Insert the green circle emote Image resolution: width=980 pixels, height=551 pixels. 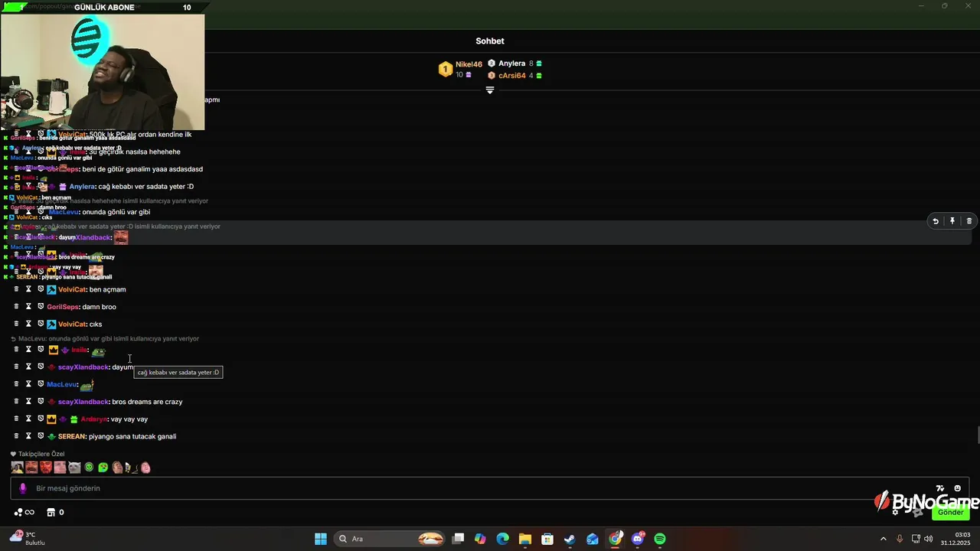tap(89, 467)
